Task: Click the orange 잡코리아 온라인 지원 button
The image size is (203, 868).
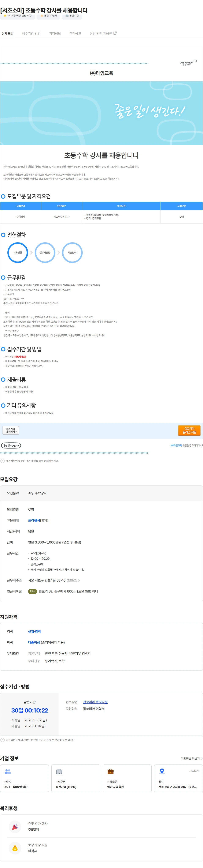Action: coord(189,430)
